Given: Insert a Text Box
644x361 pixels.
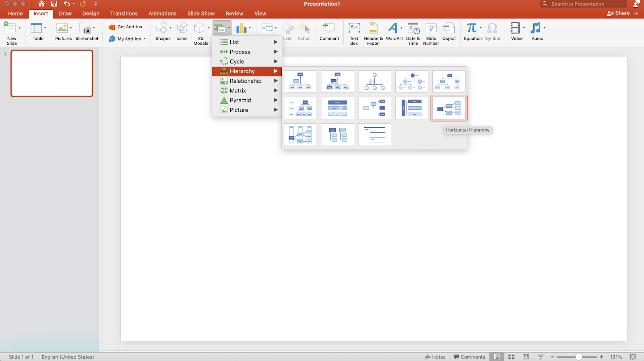Looking at the screenshot, I should click(354, 33).
